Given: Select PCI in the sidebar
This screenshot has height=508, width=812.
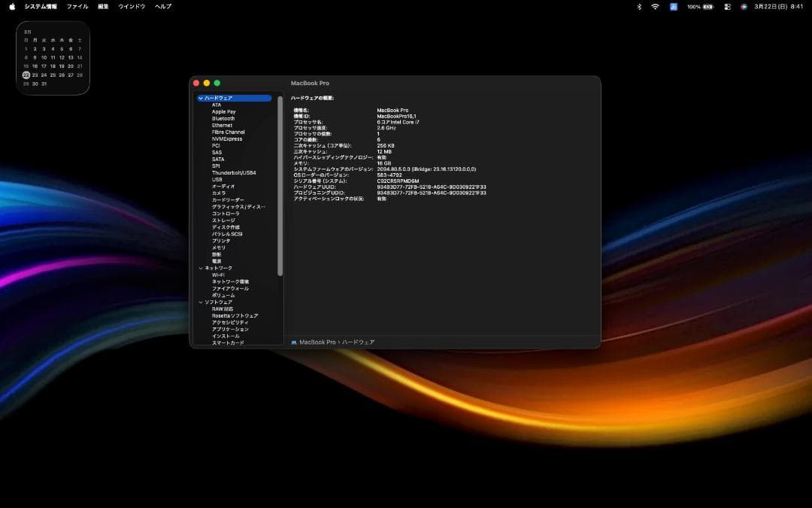Looking at the screenshot, I should [216, 145].
